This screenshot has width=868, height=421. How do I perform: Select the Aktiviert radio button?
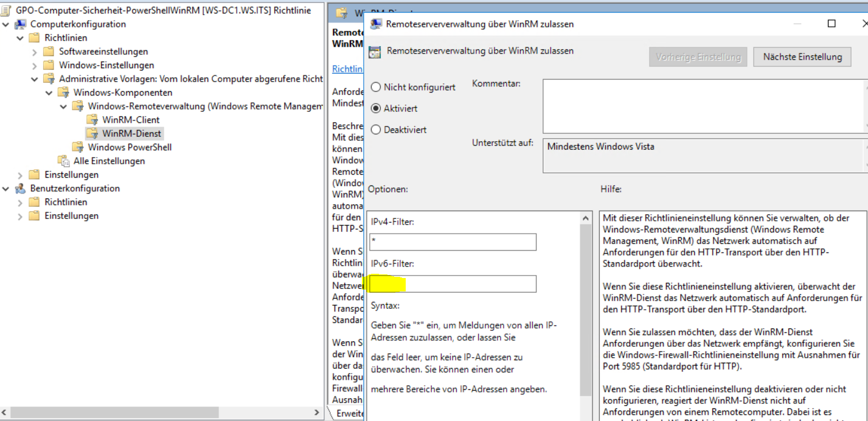(376, 108)
